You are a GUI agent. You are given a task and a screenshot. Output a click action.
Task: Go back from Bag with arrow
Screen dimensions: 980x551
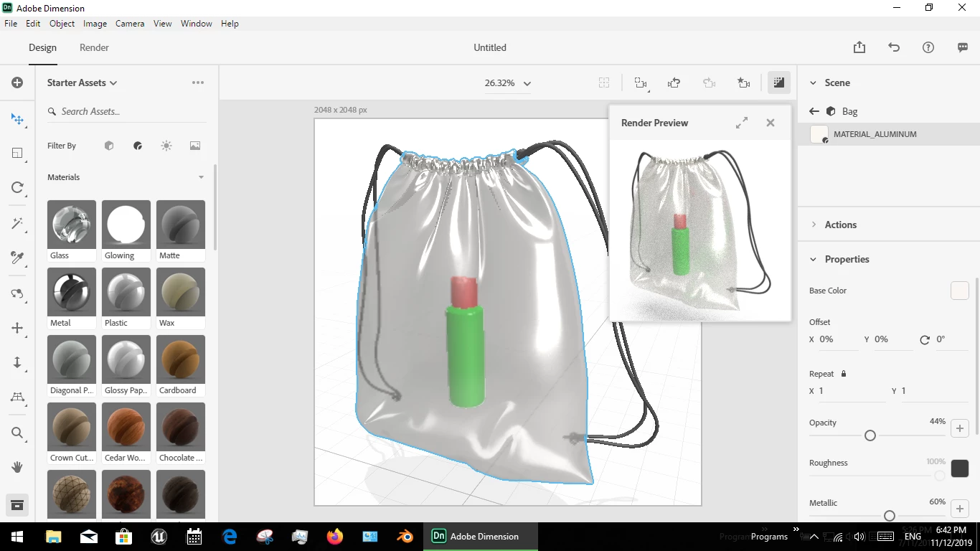pos(814,111)
